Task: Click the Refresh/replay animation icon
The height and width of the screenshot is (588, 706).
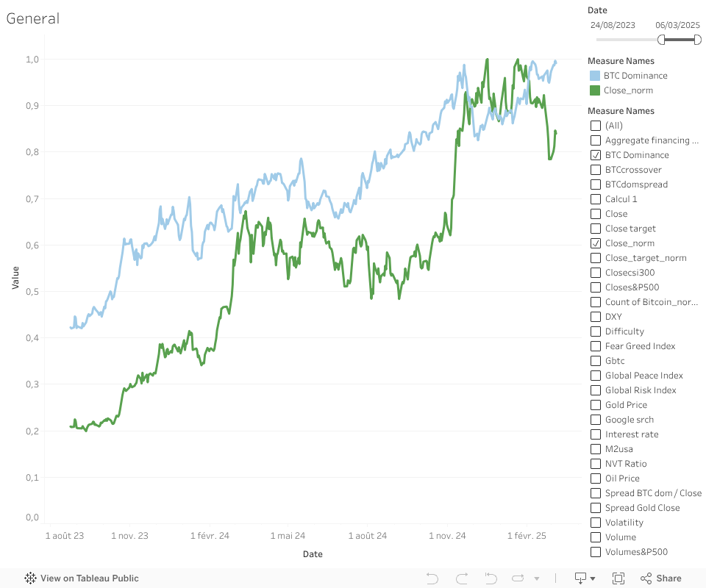Action: coord(518,578)
